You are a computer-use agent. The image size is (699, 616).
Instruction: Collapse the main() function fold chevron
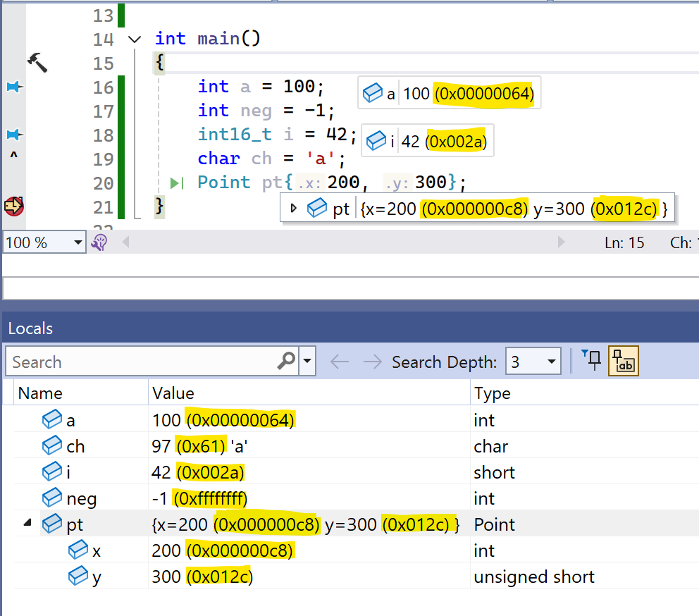coord(134,39)
